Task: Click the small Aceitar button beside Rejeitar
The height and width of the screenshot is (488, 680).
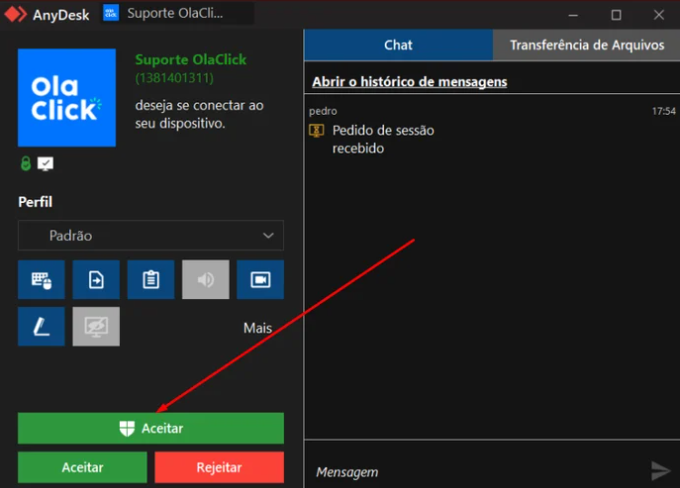Action: (82, 467)
